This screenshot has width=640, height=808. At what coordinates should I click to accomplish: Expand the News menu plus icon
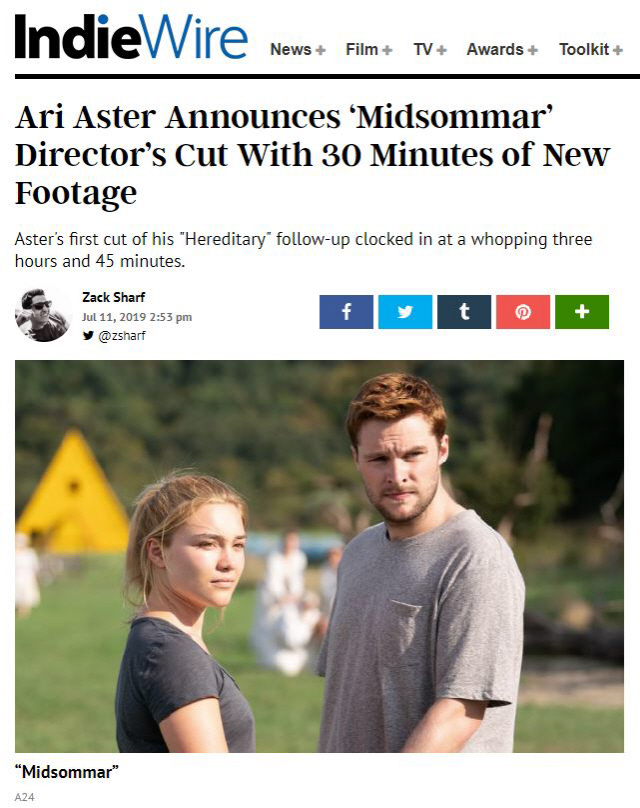click(x=320, y=50)
